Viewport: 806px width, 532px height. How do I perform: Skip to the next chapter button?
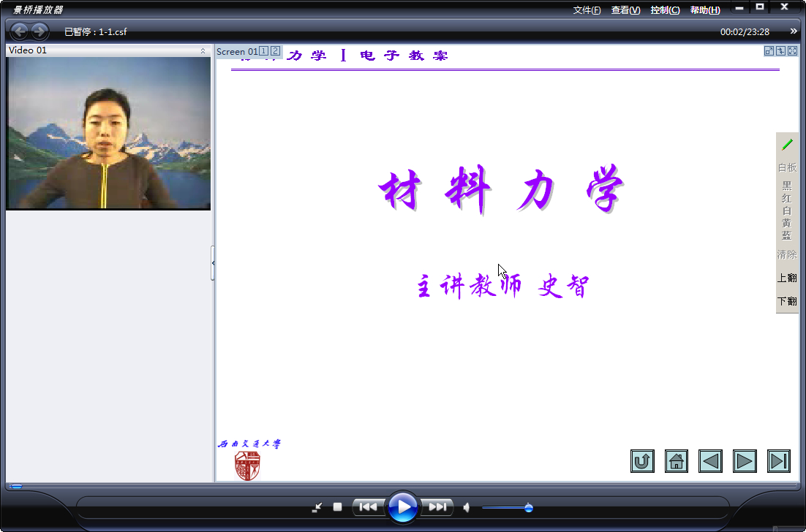pyautogui.click(x=437, y=507)
